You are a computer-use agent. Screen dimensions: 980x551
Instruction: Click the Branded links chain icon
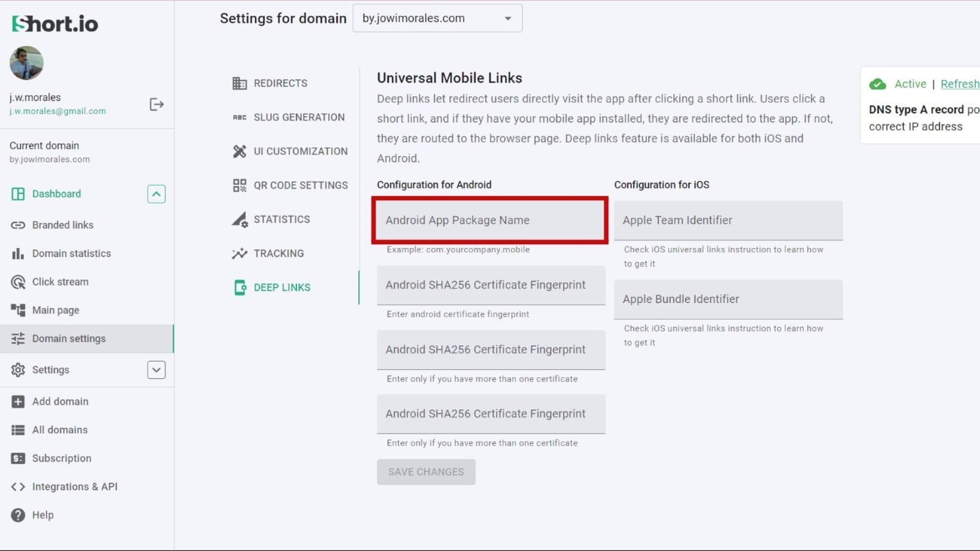18,225
